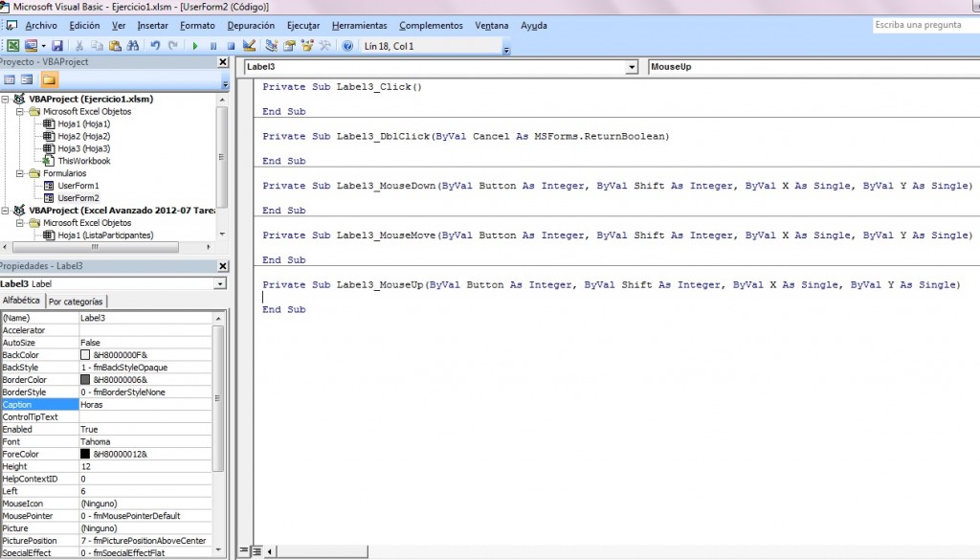This screenshot has height=560, width=980.
Task: Toggle Design Mode icon
Action: pos(249,46)
